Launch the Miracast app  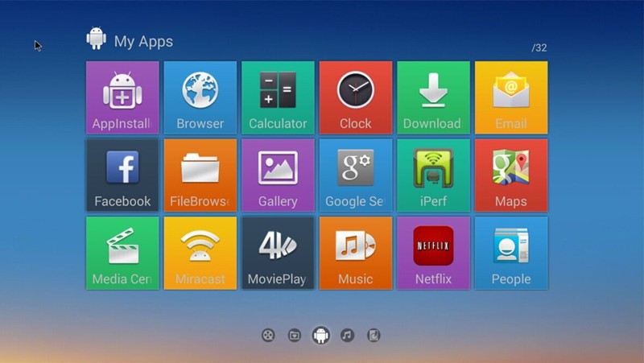point(200,253)
